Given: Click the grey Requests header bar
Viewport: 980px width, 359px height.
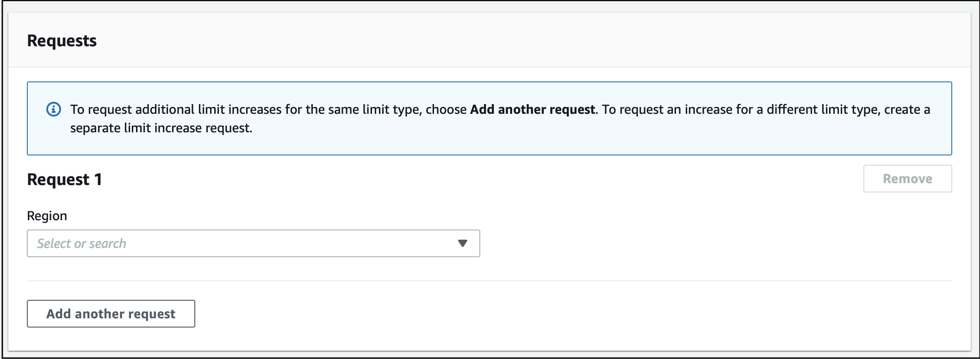Looking at the screenshot, I should pos(490,41).
